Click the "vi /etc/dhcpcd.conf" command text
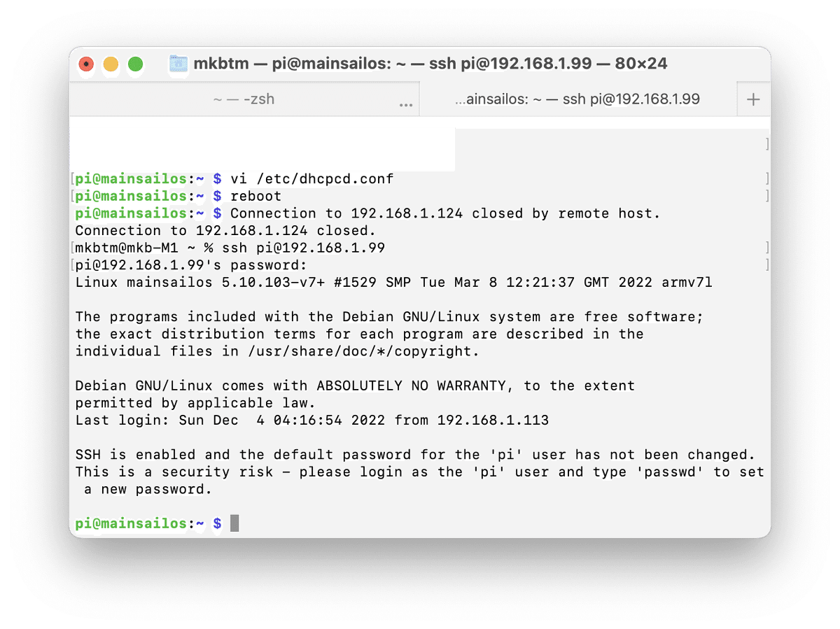The width and height of the screenshot is (840, 629). [312, 179]
